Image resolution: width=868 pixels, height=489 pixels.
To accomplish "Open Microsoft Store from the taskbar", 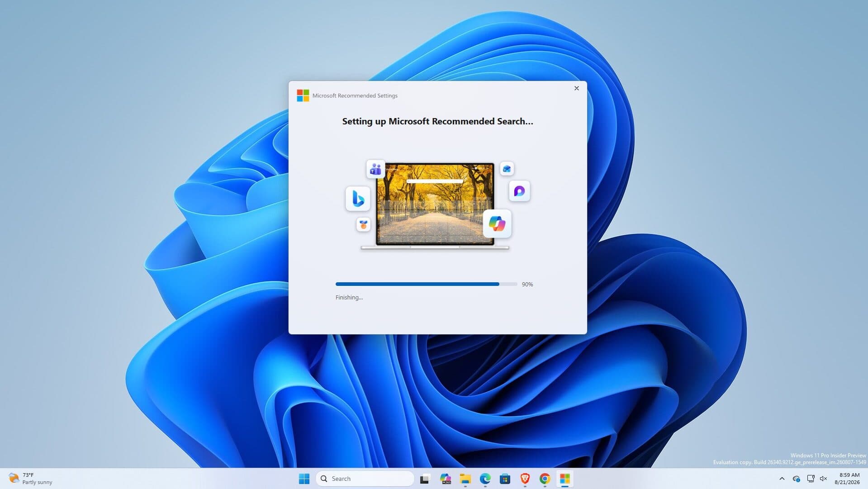I will 505,479.
